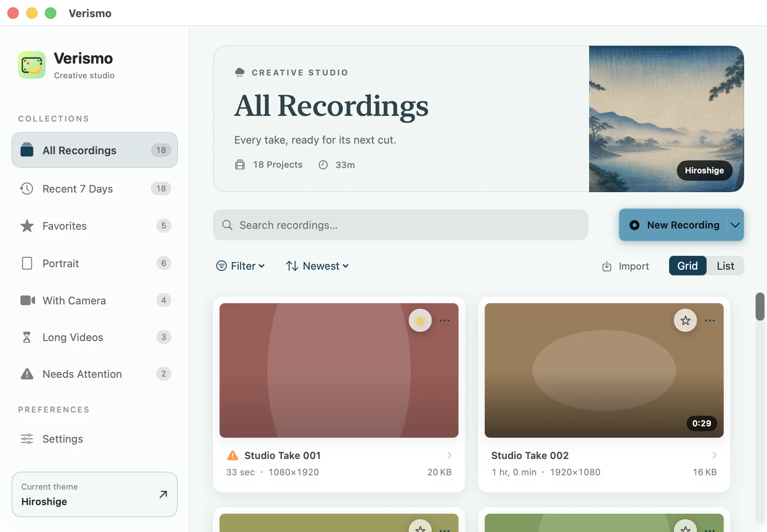The image size is (767, 532).
Task: Click the rain cloud icon beside Creative Studio
Action: pyautogui.click(x=240, y=73)
